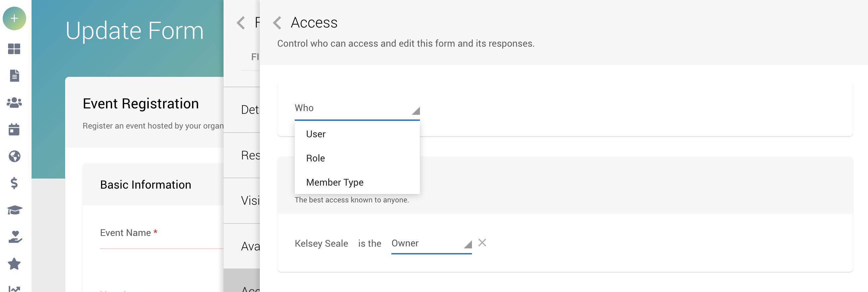Open the globe website icon
Viewport: 868px width, 292px height.
coord(14,156)
